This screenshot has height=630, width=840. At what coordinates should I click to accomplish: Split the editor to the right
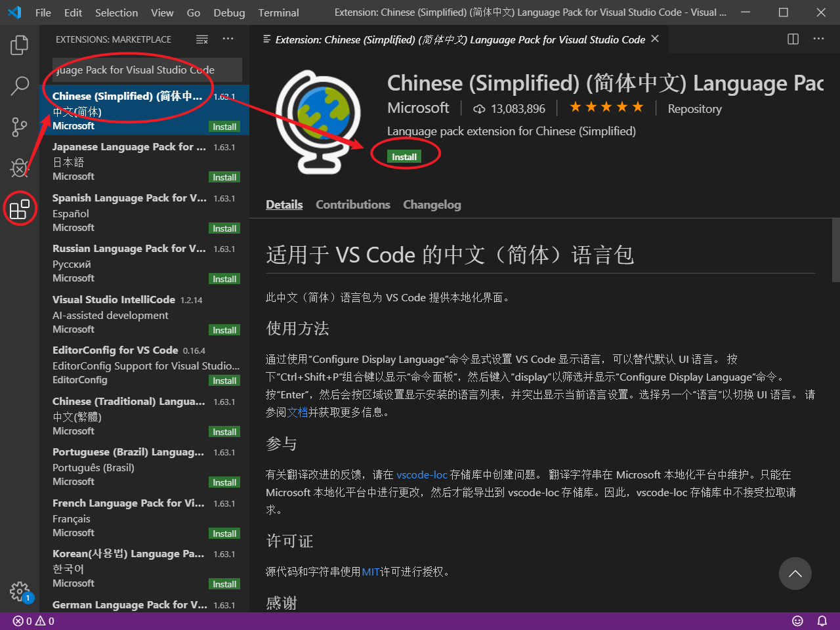[793, 39]
